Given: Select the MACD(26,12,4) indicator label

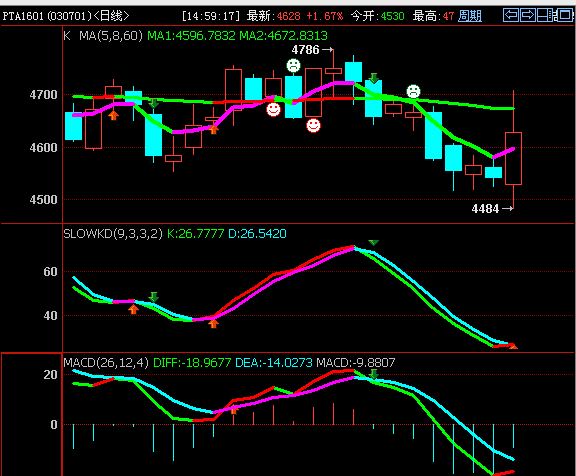Looking at the screenshot, I should tap(106, 363).
